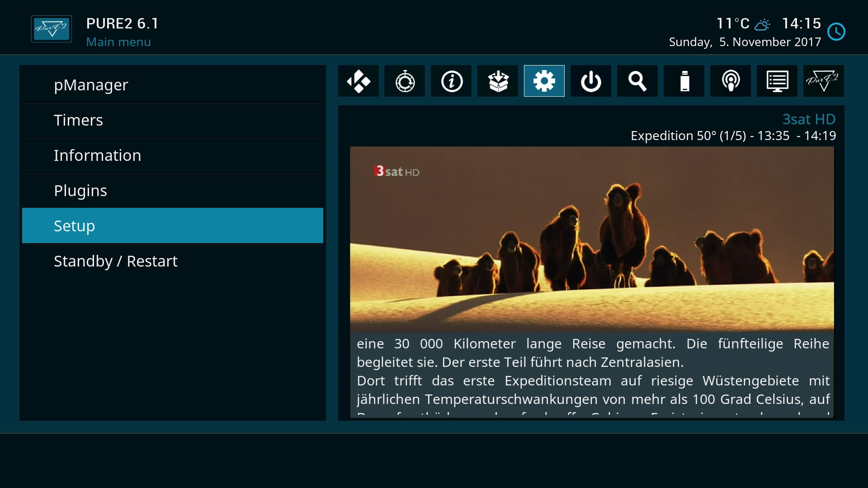Viewport: 868px width, 488px height.
Task: Open the PurE2 logo icon in toolbar
Action: [x=824, y=81]
